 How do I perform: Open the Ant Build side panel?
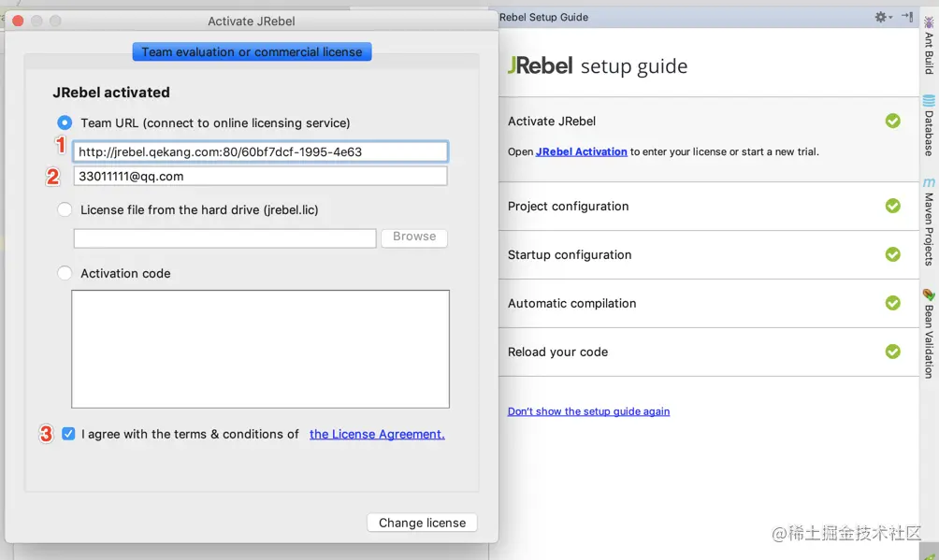tap(929, 45)
